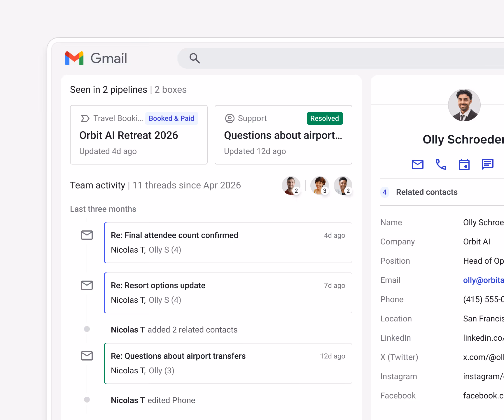
Task: Click the LinkedIn value linkedin.co
Action: 484,338
